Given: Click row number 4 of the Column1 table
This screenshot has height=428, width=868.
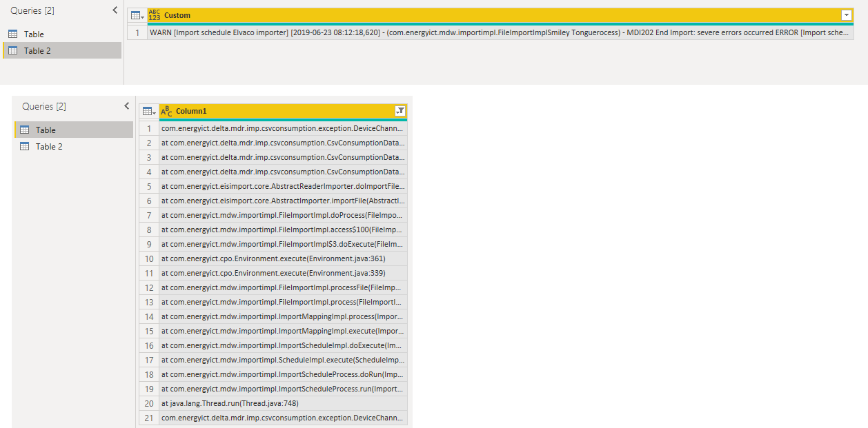Looking at the screenshot, I should point(149,172).
